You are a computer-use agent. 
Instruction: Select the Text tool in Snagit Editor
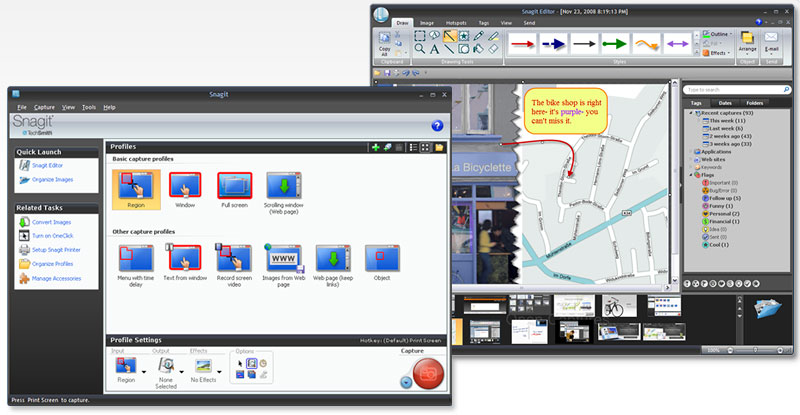coord(434,48)
